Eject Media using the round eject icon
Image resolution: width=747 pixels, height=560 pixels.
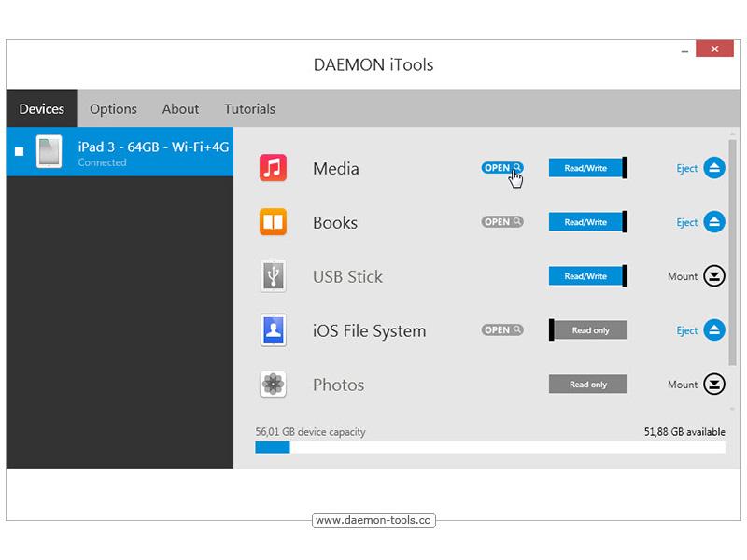(x=714, y=168)
